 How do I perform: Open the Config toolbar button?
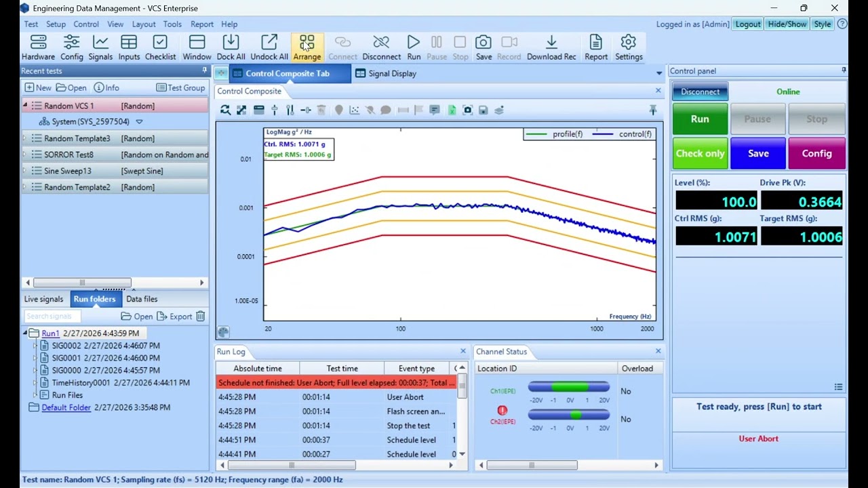71,47
